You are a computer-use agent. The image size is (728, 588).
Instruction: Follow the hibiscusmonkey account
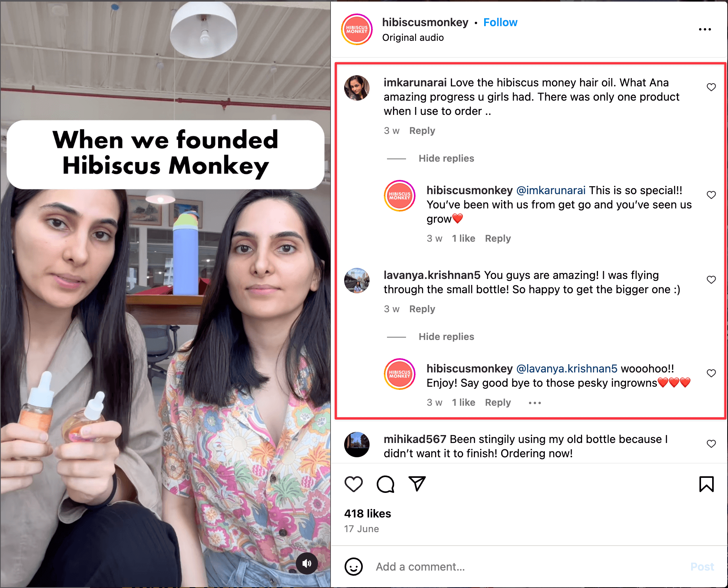pos(500,23)
